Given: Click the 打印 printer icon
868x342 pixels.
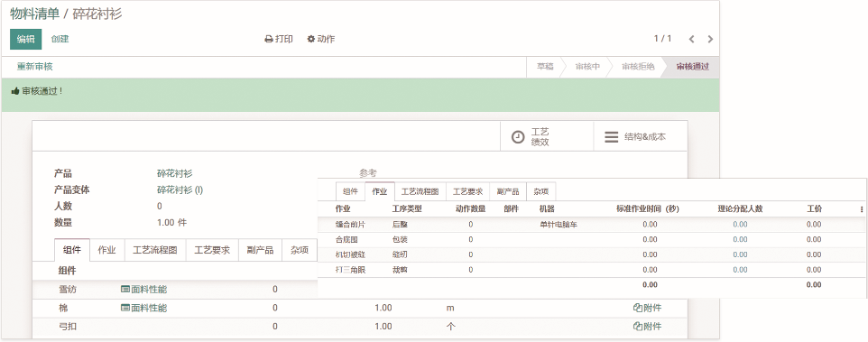Looking at the screenshot, I should point(269,40).
